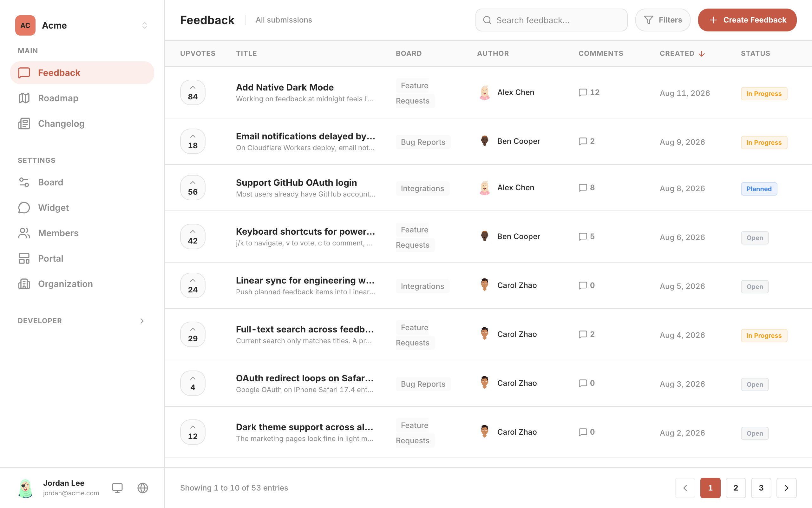Upvote Full-text search post (29)

(193, 334)
